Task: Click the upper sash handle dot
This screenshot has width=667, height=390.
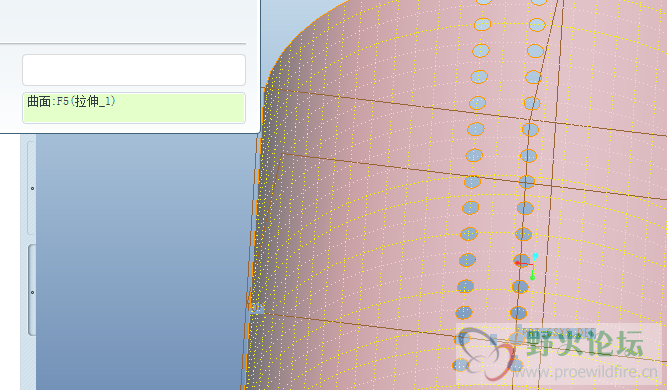Action: pyautogui.click(x=32, y=188)
